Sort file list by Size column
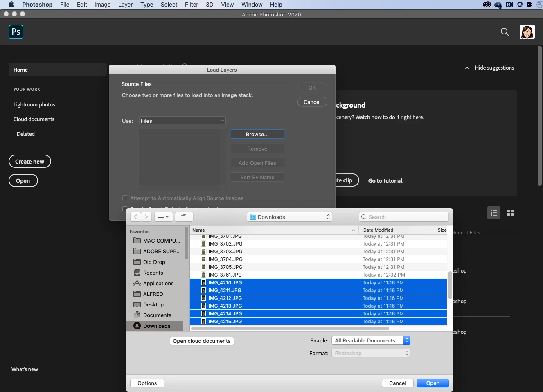The width and height of the screenshot is (543, 392). (442, 230)
